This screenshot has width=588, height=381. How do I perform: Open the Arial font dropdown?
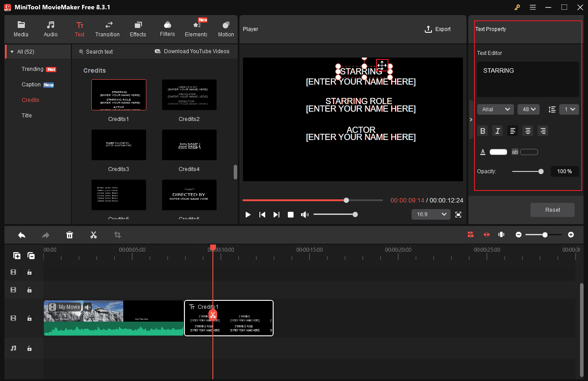495,109
